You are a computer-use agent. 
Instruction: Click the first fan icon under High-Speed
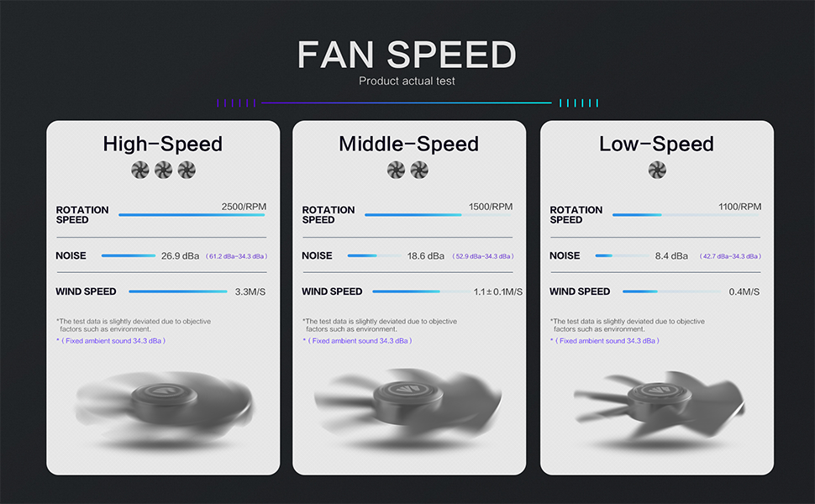tap(140, 170)
